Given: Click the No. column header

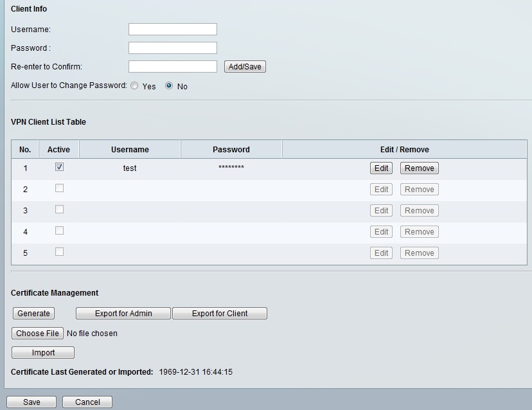Looking at the screenshot, I should 25,150.
